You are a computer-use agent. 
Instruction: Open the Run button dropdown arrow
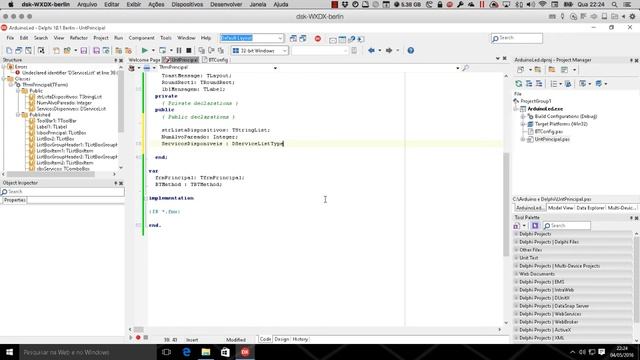153,51
